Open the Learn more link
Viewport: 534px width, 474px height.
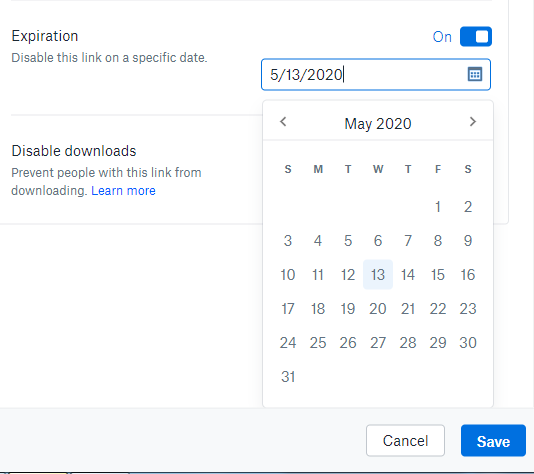pos(123,191)
